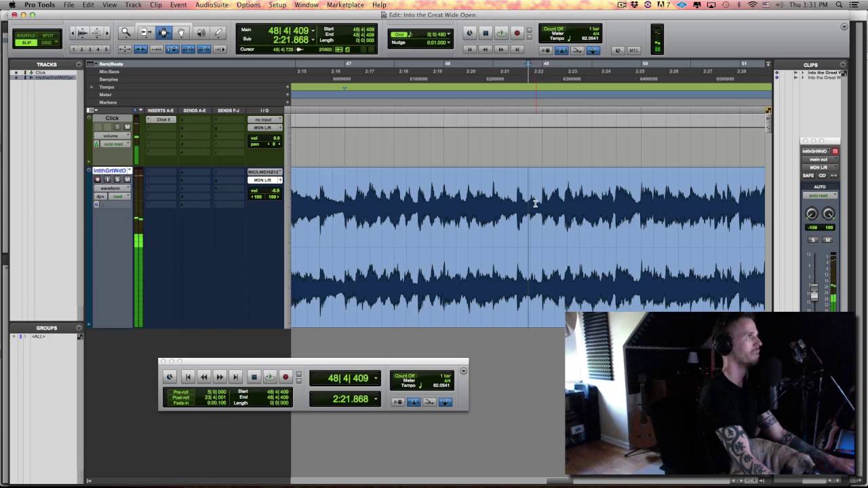This screenshot has height=488, width=868.
Task: Solo the Click track
Action: pyautogui.click(x=117, y=127)
